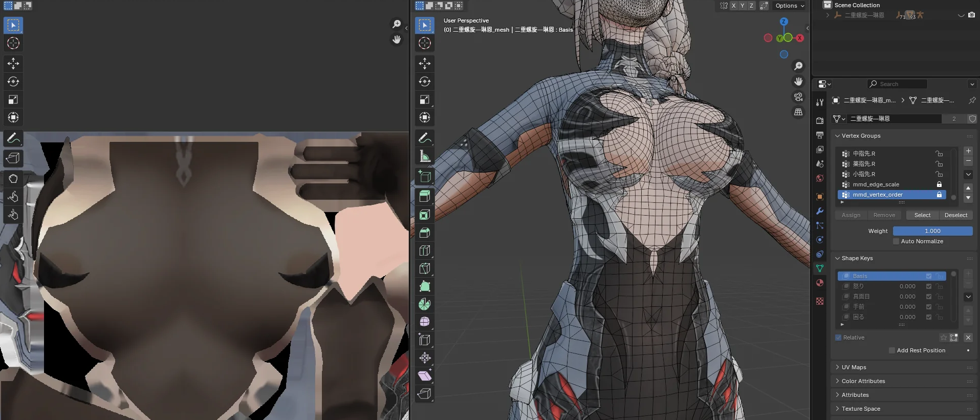Toggle lock on mmd_vertex_order vertex group
The height and width of the screenshot is (420, 980).
coord(939,195)
